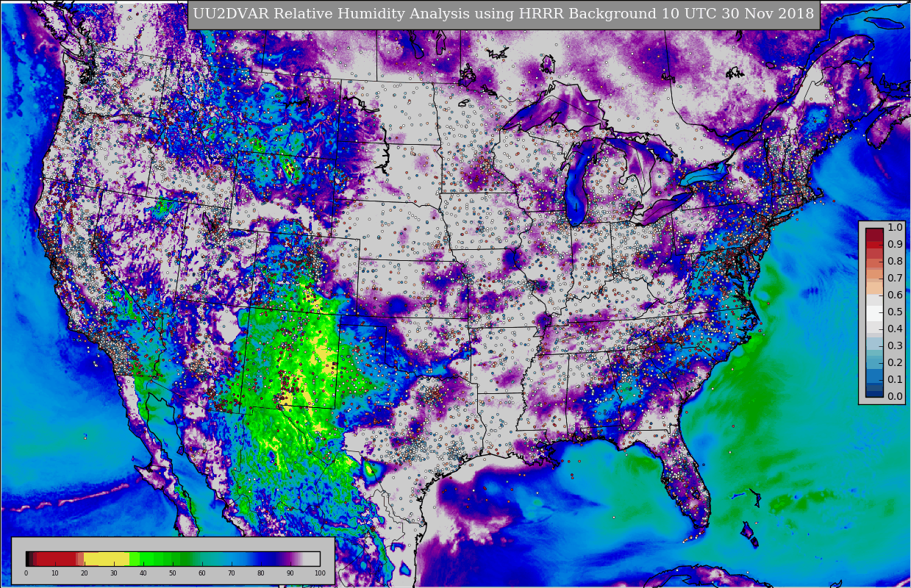Click the 90 tick label on humidity colorbar
The height and width of the screenshot is (588, 911).
(x=290, y=573)
